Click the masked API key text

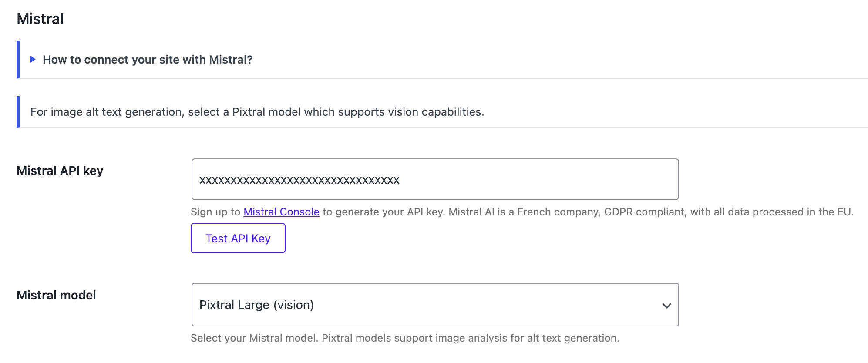click(299, 180)
